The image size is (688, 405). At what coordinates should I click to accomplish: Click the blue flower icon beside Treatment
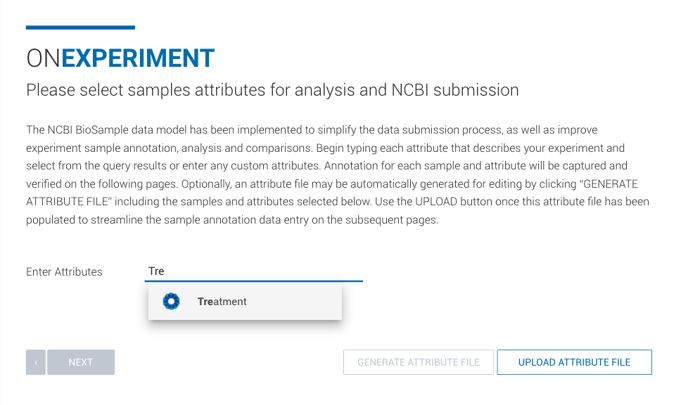tap(171, 301)
